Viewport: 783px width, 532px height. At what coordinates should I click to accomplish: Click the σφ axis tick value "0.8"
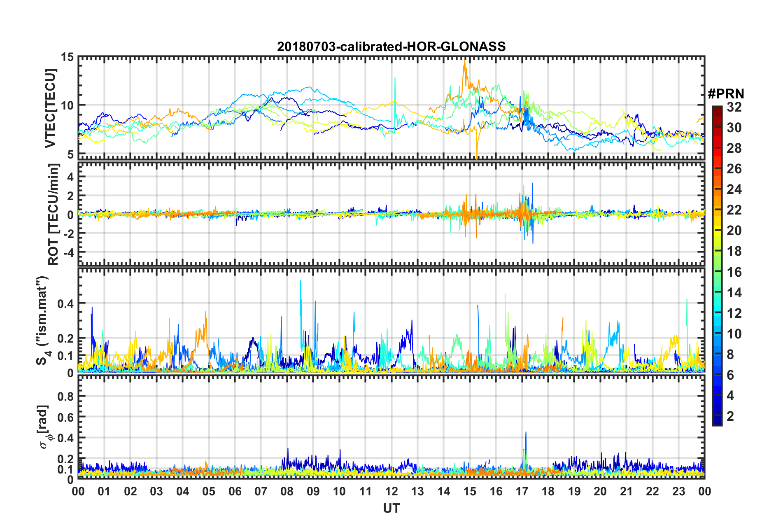point(65,397)
